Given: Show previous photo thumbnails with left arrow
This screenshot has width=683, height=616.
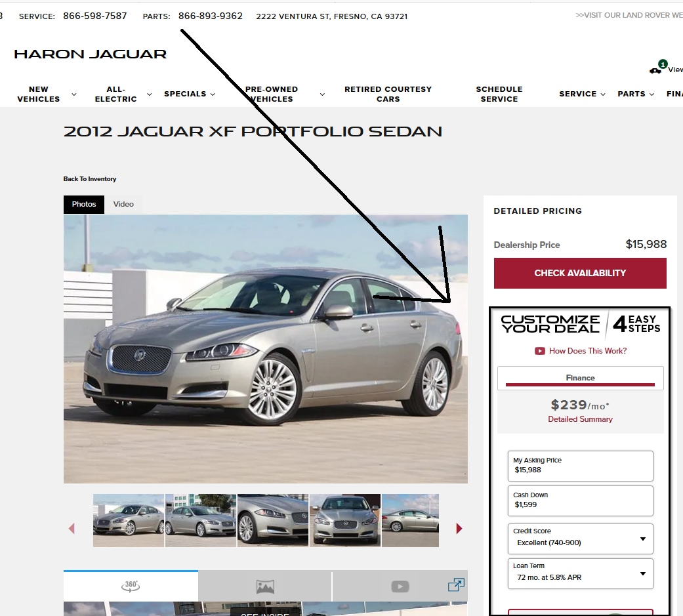Looking at the screenshot, I should click(x=72, y=529).
